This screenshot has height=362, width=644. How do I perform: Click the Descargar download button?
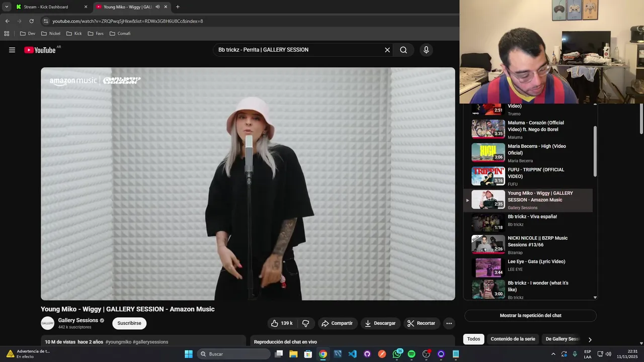point(380,323)
